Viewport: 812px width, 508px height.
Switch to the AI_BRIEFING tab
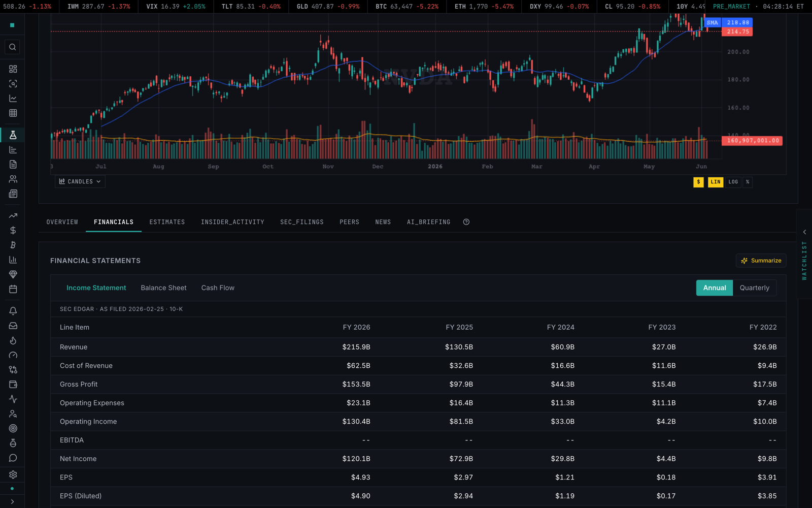(428, 222)
